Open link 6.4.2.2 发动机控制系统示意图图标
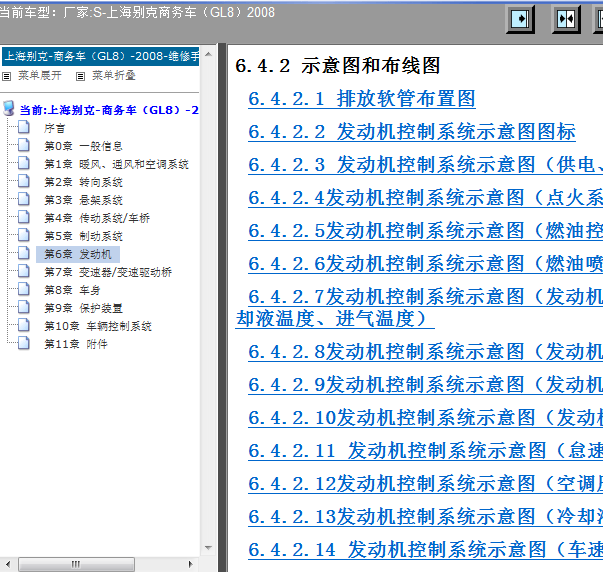Screen dimensions: 603x572 [x=411, y=132]
